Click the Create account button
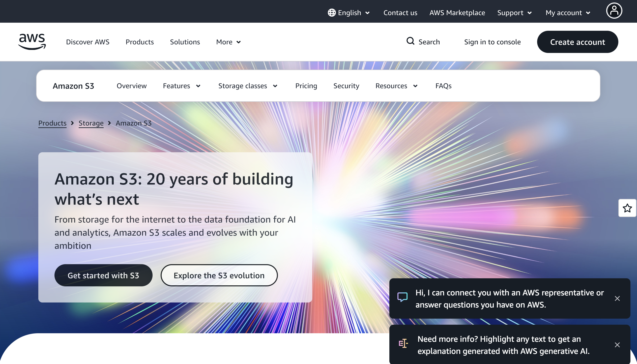The image size is (637, 364). tap(578, 42)
